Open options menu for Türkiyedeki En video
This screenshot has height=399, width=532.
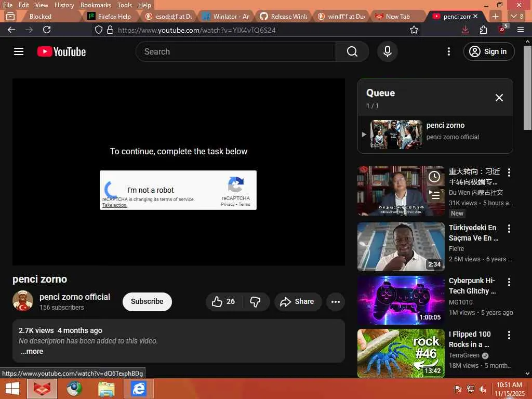tap(509, 229)
